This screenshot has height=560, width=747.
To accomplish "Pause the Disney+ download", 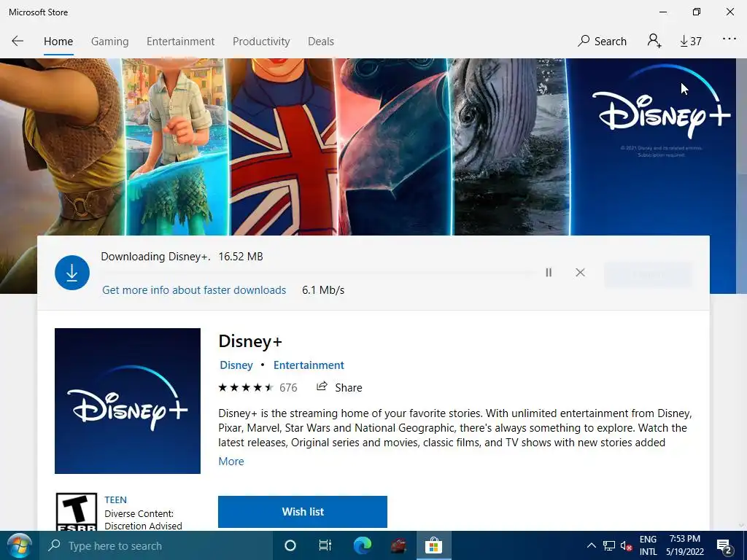I will pyautogui.click(x=549, y=273).
